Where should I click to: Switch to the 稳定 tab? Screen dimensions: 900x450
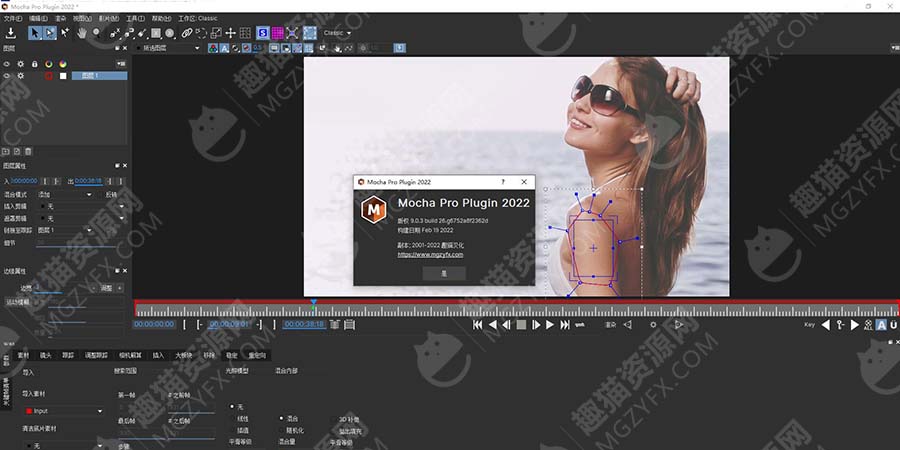pyautogui.click(x=231, y=355)
